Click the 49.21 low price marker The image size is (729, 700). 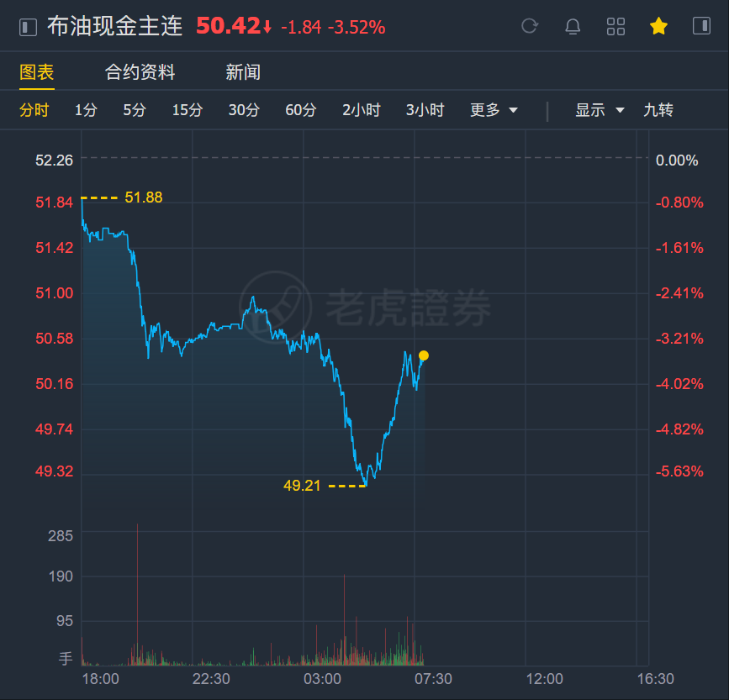[302, 486]
